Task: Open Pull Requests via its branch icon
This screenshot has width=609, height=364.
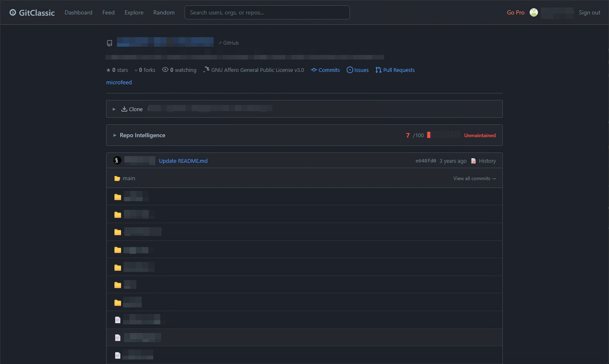Action: pos(378,70)
